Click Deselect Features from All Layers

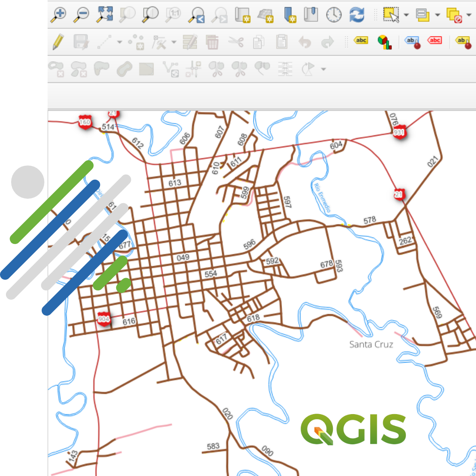pos(454,15)
